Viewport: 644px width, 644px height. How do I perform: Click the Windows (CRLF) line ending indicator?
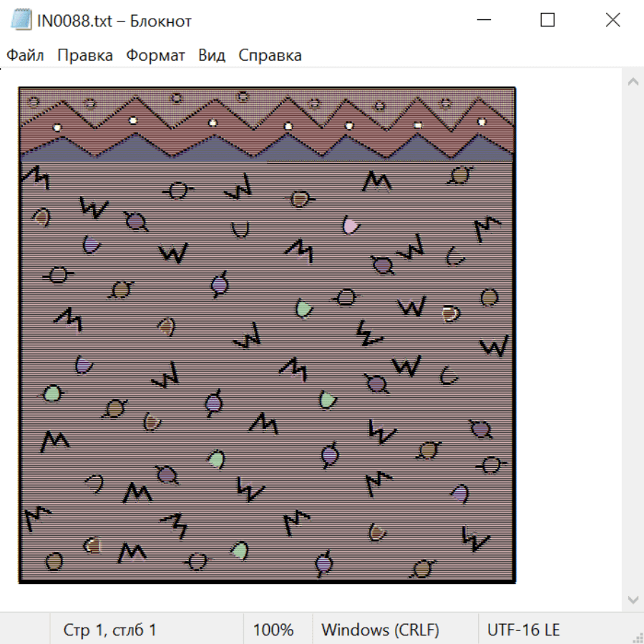pos(380,630)
